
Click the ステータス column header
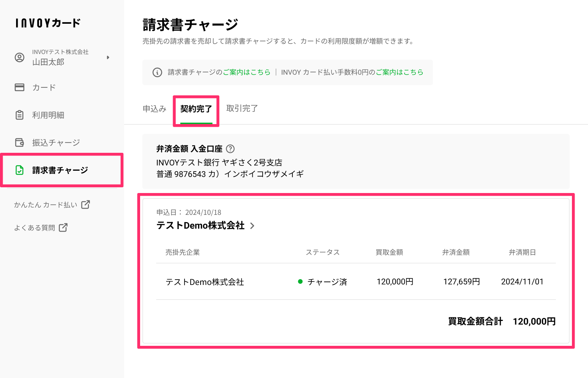click(323, 252)
